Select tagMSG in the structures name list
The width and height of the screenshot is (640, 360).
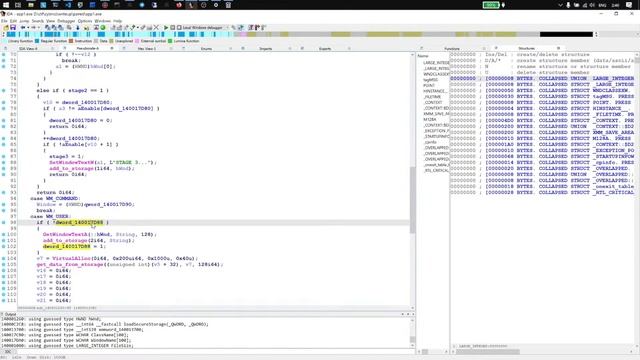pyautogui.click(x=431, y=80)
